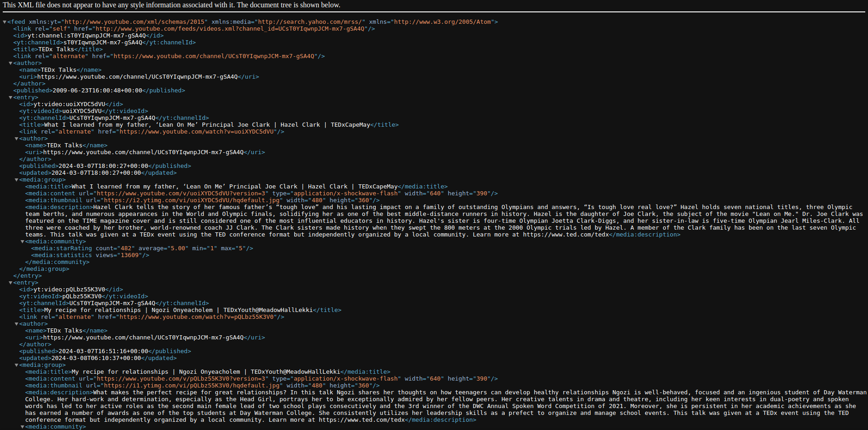Click the title tag 'My recipe for relationships'
868x430 pixels.
point(178,310)
